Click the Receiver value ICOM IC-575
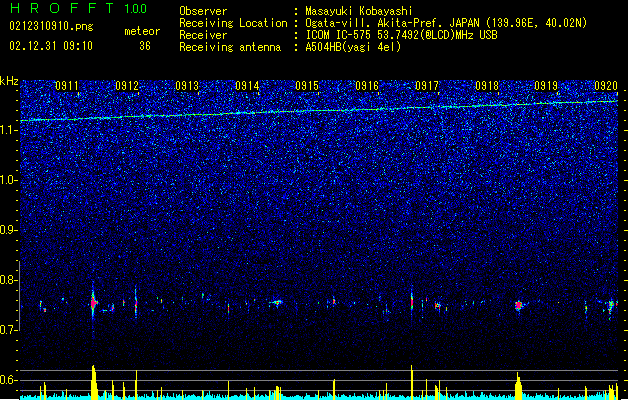 coord(338,35)
